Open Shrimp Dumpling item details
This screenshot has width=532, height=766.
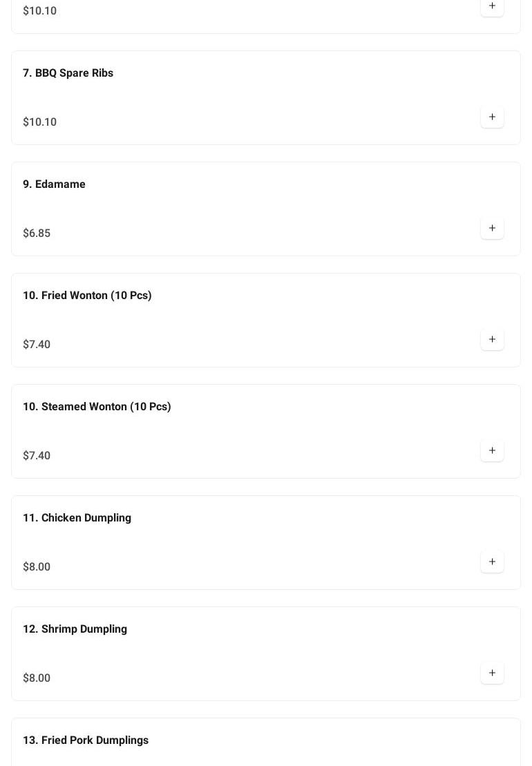point(75,629)
